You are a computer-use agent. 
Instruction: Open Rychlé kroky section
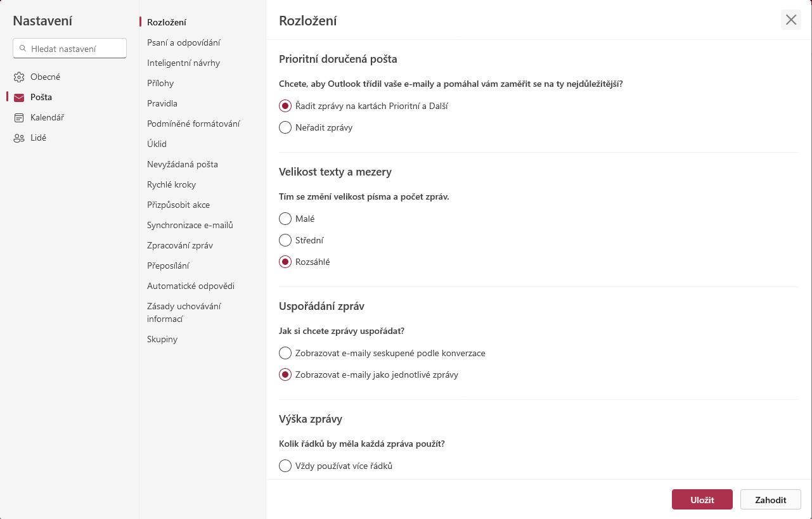pos(171,184)
